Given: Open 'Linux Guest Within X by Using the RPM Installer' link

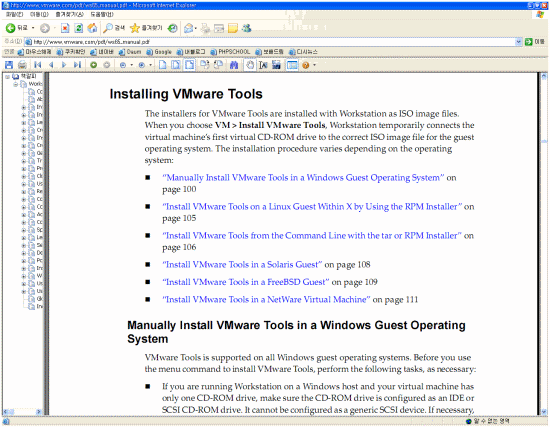Looking at the screenshot, I should (x=312, y=207).
